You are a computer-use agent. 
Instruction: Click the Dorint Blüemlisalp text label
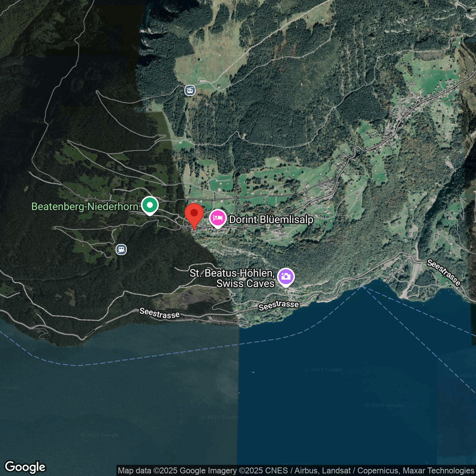click(271, 219)
